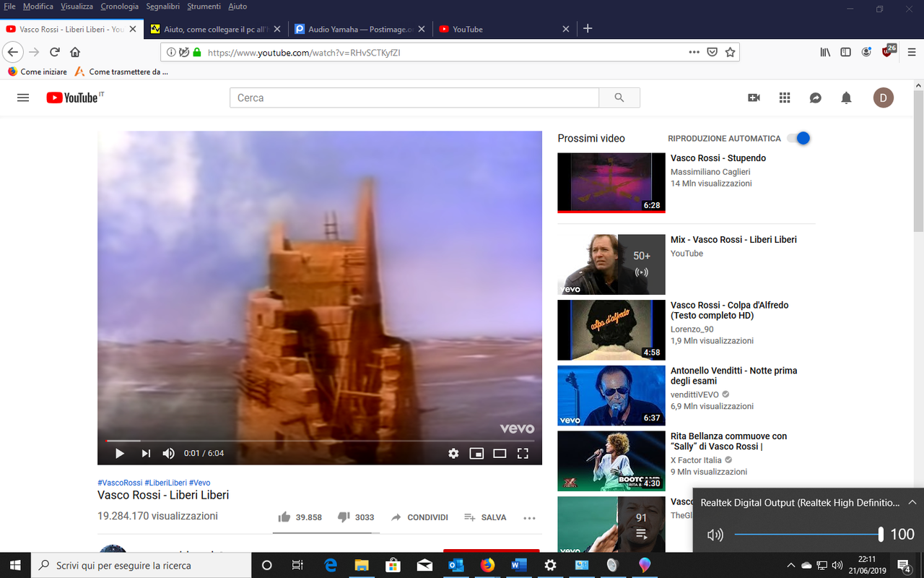The image size is (924, 578).
Task: Open Firefox home page
Action: coord(75,52)
